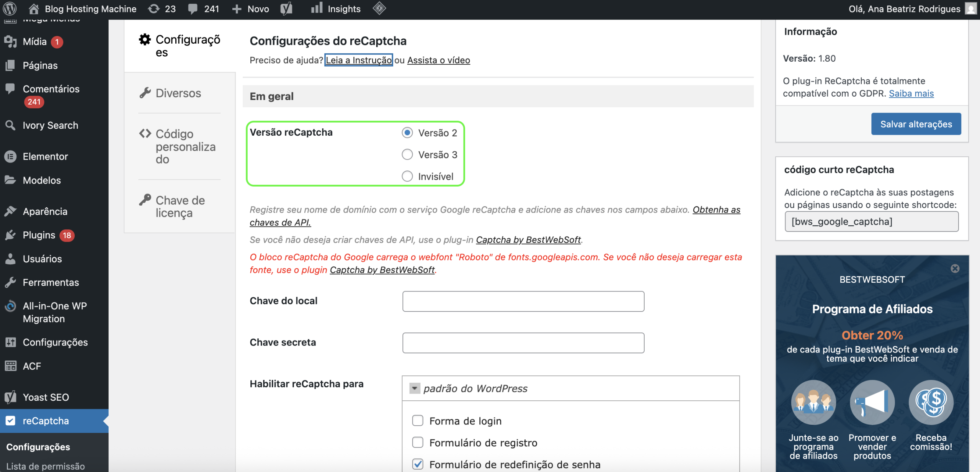
Task: Open the user avatar in the top right
Action: point(971,8)
